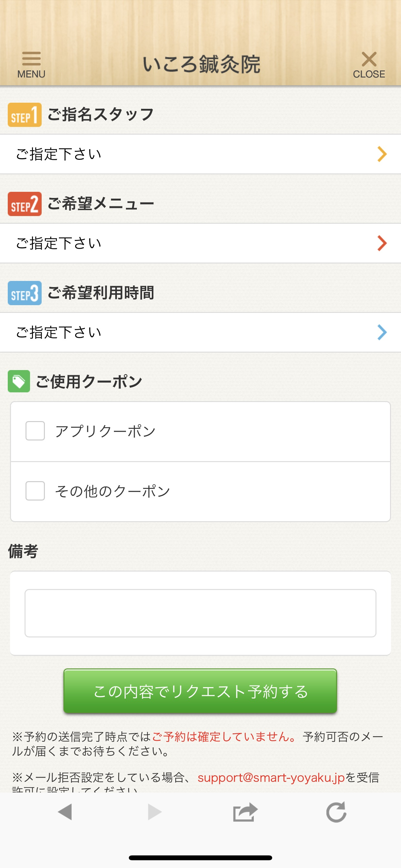The width and height of the screenshot is (401, 868).
Task: Check the その他のクーポン checkbox
Action: click(36, 491)
